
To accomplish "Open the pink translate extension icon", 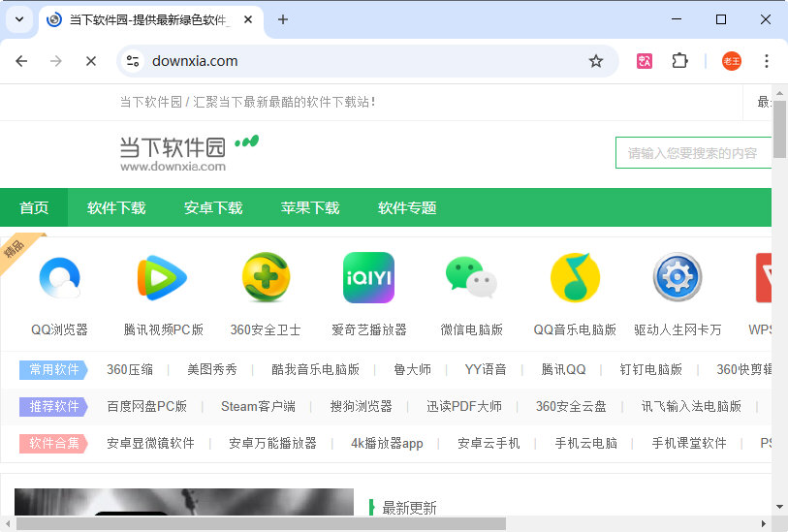I will (x=645, y=61).
